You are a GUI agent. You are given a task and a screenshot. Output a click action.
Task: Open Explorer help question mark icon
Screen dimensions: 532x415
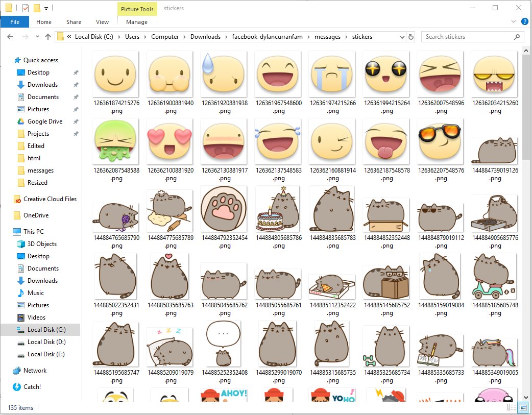[x=524, y=22]
